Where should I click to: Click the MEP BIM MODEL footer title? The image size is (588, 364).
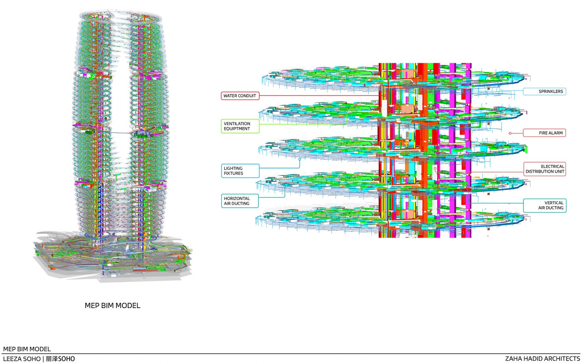click(x=27, y=349)
